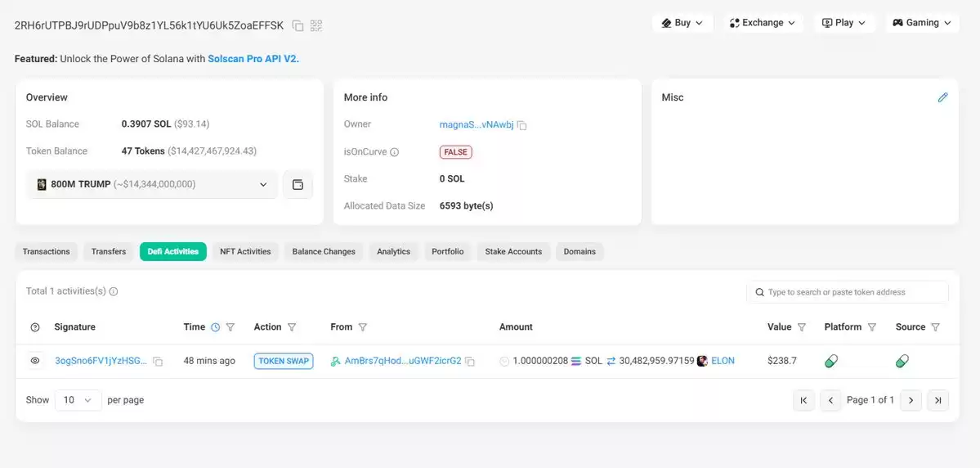Click the 47 Tokens balance text
Screen dimensions: 980x468
[143, 151]
